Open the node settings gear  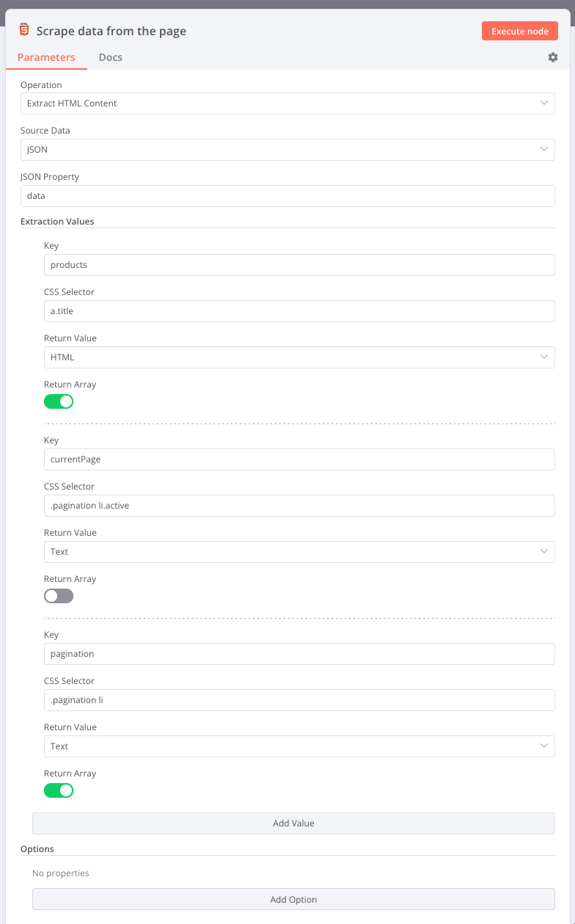pyautogui.click(x=553, y=57)
